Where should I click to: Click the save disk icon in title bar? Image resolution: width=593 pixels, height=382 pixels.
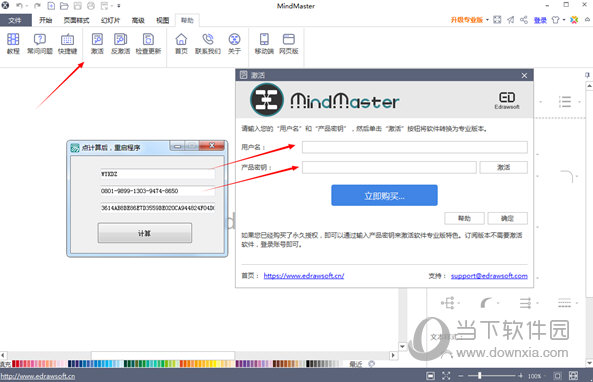pos(78,6)
